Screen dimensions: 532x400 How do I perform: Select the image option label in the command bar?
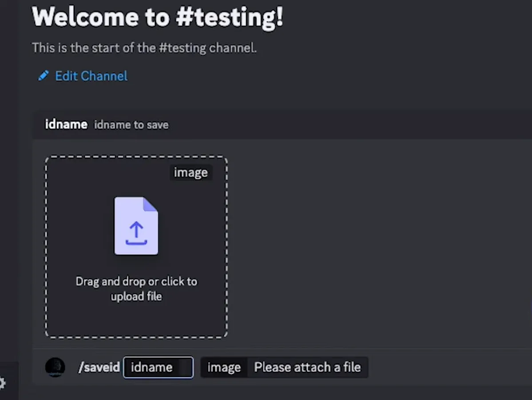[224, 368]
